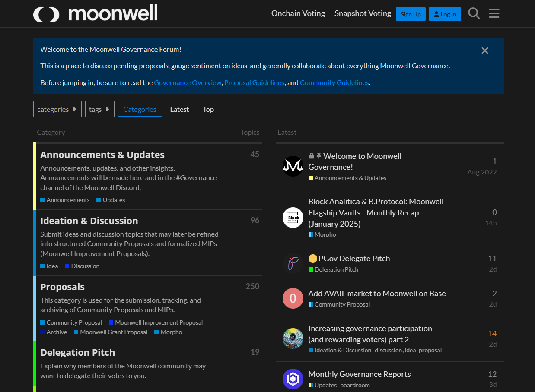Click the yellow emoji before PGov Delegate Pitch
Viewport: 535px width, 392px height.
313,259
